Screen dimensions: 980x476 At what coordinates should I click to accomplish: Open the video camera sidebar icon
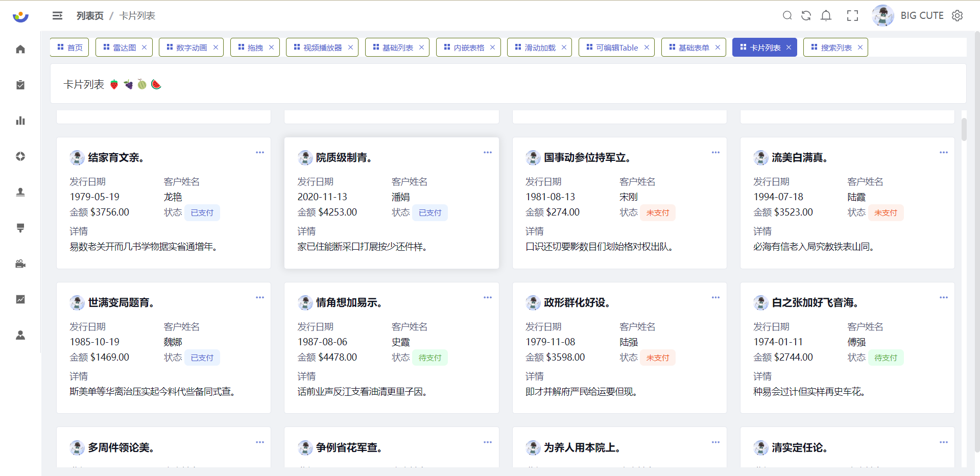click(x=20, y=264)
